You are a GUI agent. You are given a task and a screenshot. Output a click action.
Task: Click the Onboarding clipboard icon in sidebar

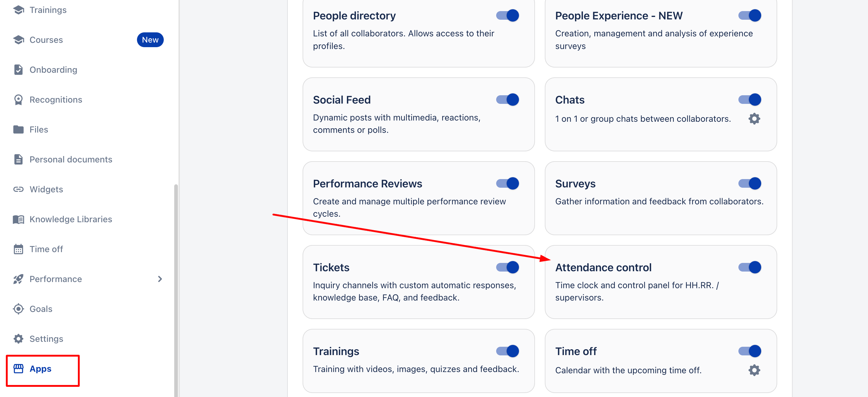[x=18, y=70]
